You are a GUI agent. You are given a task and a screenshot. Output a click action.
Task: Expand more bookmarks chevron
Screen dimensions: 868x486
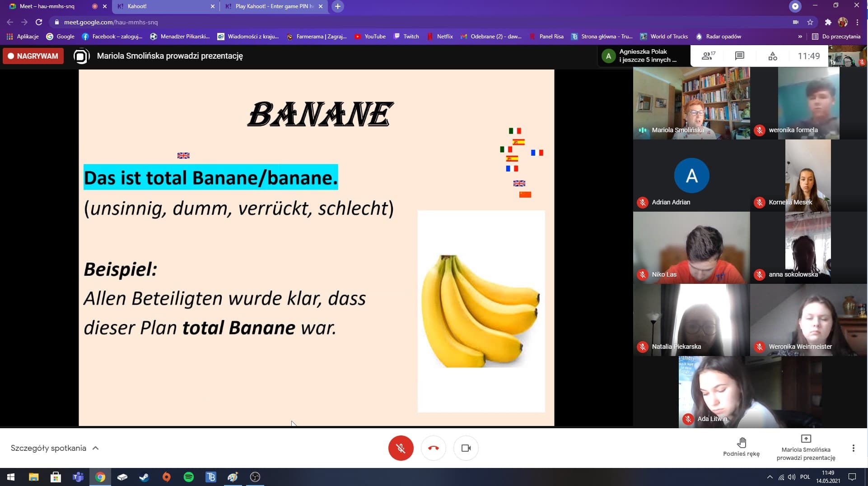[800, 37]
